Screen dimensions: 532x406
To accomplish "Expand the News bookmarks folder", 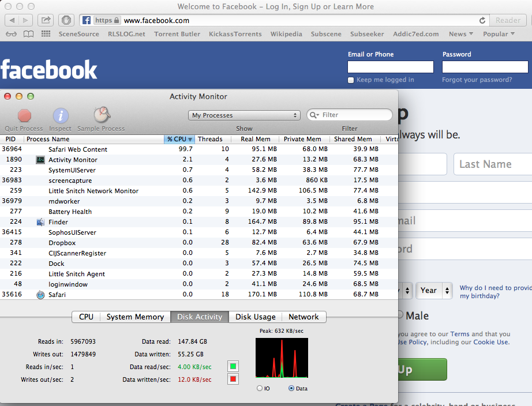I will click(x=461, y=34).
